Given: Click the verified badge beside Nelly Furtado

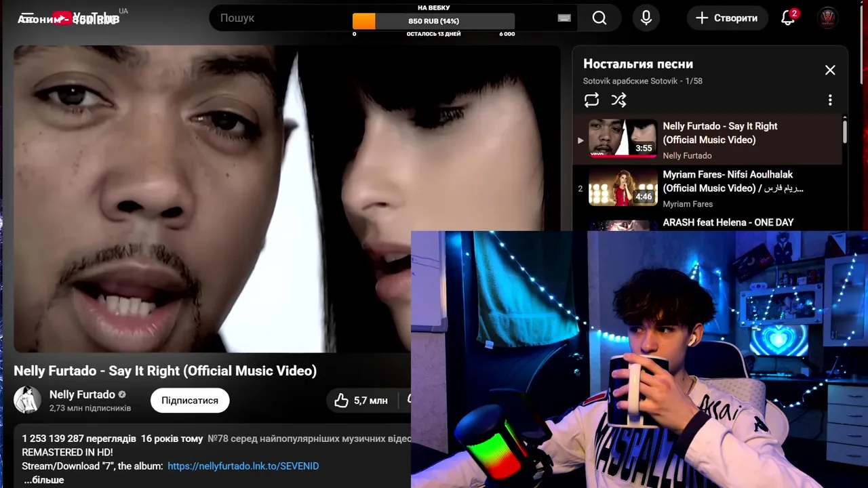Looking at the screenshot, I should point(122,394).
